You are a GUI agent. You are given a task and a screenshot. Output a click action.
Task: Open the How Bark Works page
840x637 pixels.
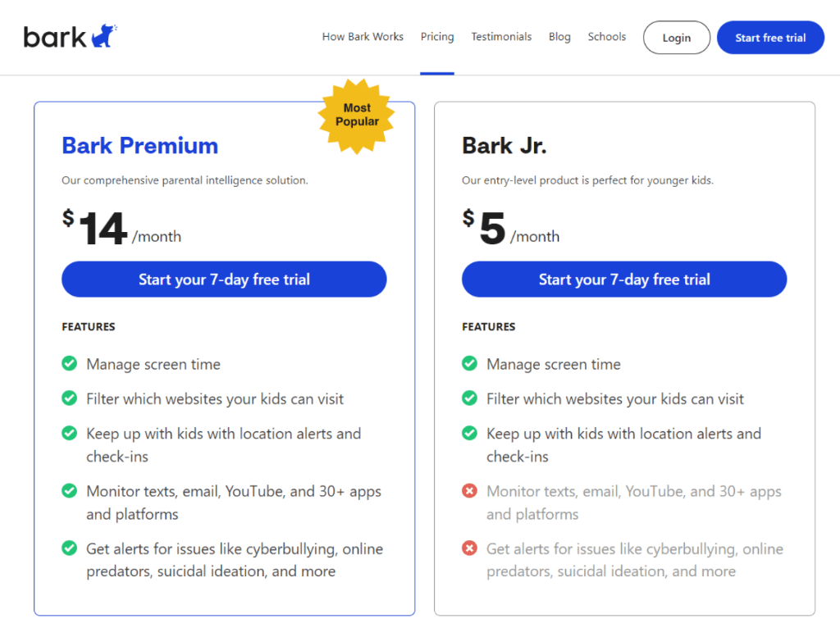(x=363, y=37)
